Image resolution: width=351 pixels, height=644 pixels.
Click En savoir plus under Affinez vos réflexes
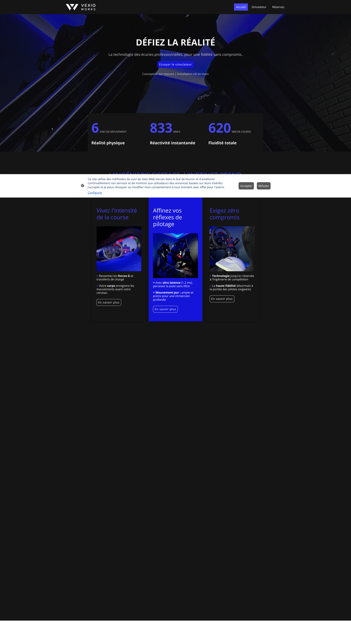pyautogui.click(x=165, y=309)
